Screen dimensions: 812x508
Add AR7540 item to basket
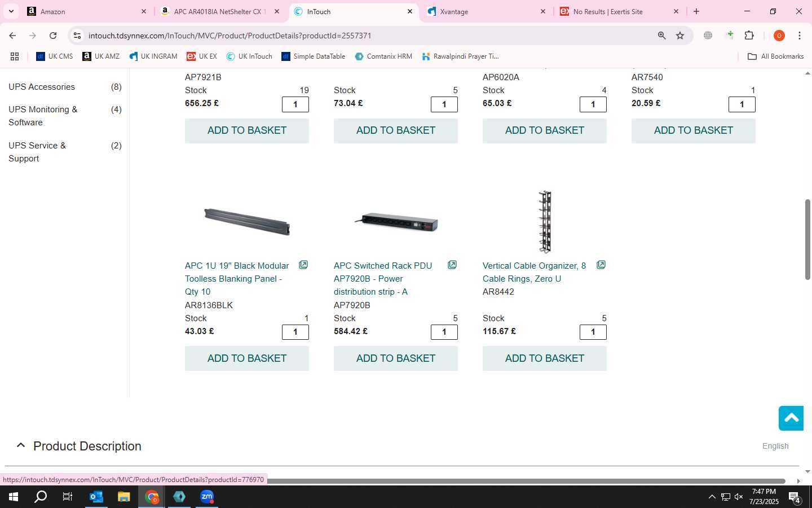point(694,130)
